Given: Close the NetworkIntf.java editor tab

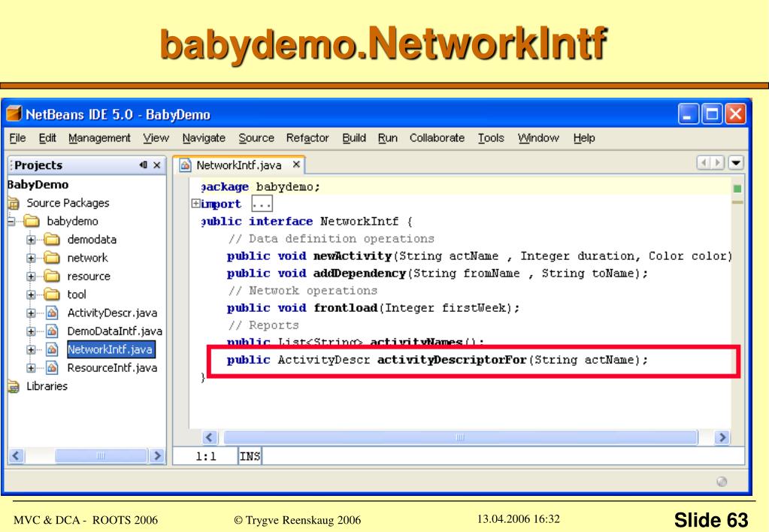Looking at the screenshot, I should [x=296, y=165].
